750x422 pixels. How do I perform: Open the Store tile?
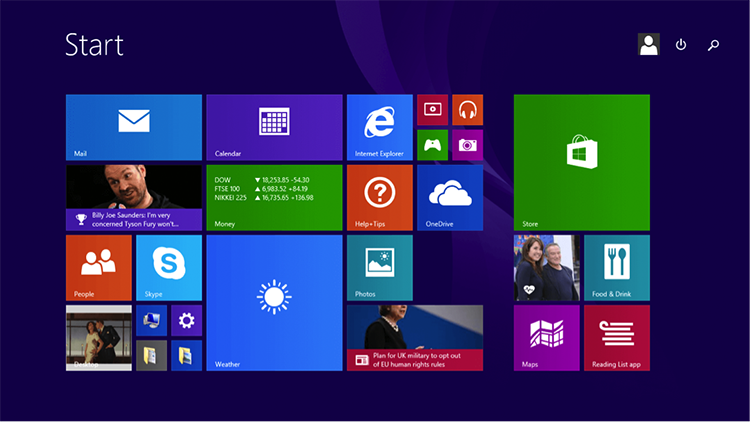pos(582,163)
